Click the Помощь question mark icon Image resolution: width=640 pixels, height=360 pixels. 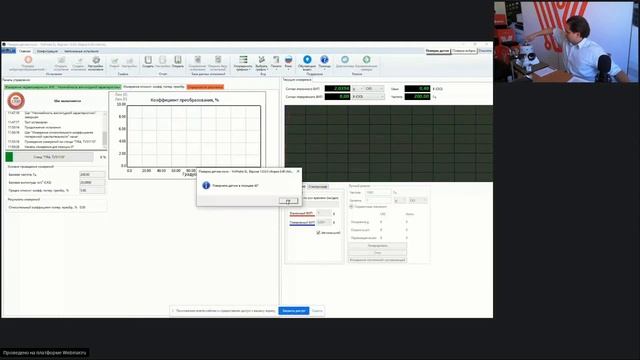324,60
